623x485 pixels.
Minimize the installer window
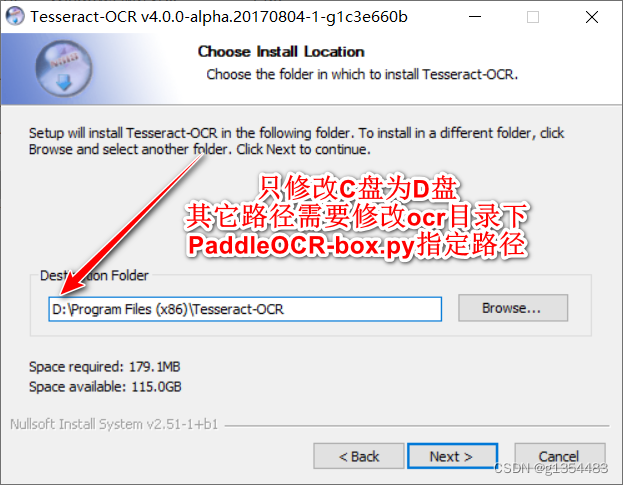[475, 17]
